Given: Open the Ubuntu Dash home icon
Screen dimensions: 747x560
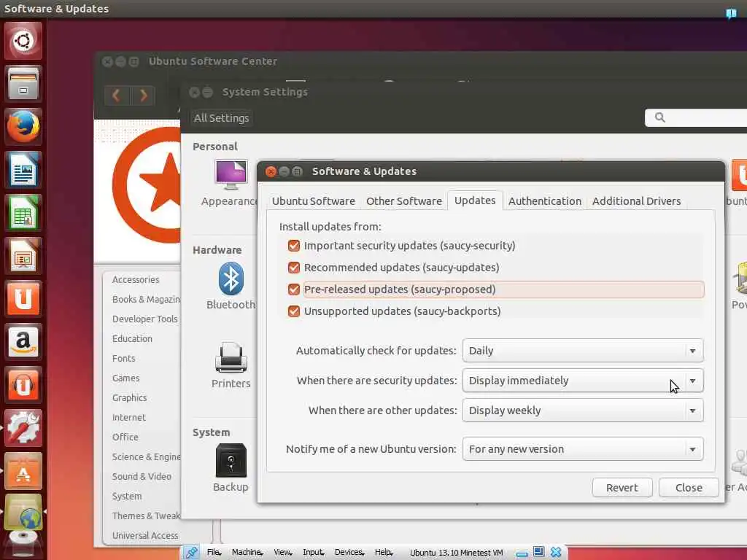Looking at the screenshot, I should click(23, 41).
